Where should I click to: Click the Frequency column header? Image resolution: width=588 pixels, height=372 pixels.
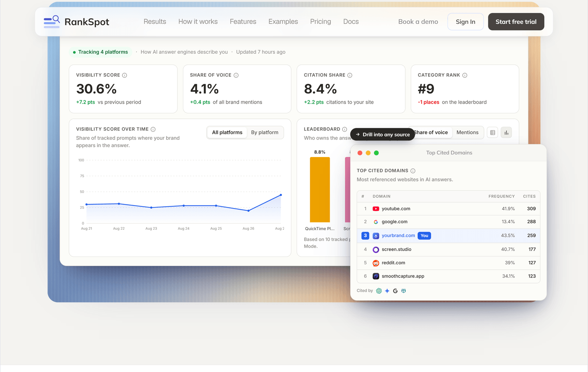tap(502, 196)
